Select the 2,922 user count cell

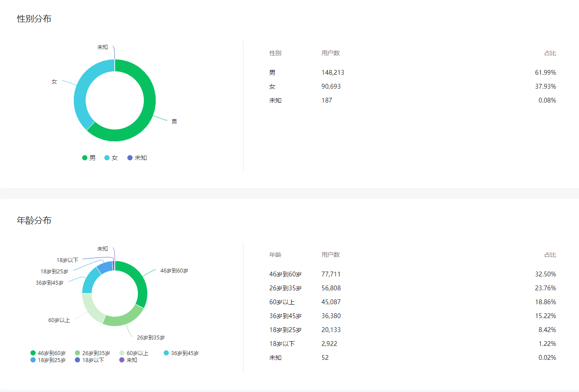[329, 344]
